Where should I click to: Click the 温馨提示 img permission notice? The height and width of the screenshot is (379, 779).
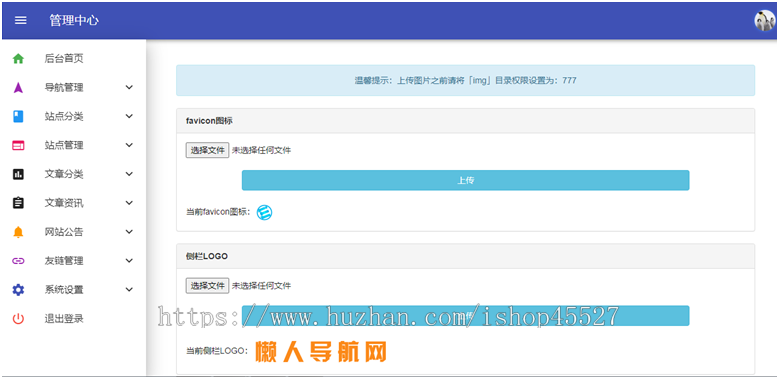466,80
